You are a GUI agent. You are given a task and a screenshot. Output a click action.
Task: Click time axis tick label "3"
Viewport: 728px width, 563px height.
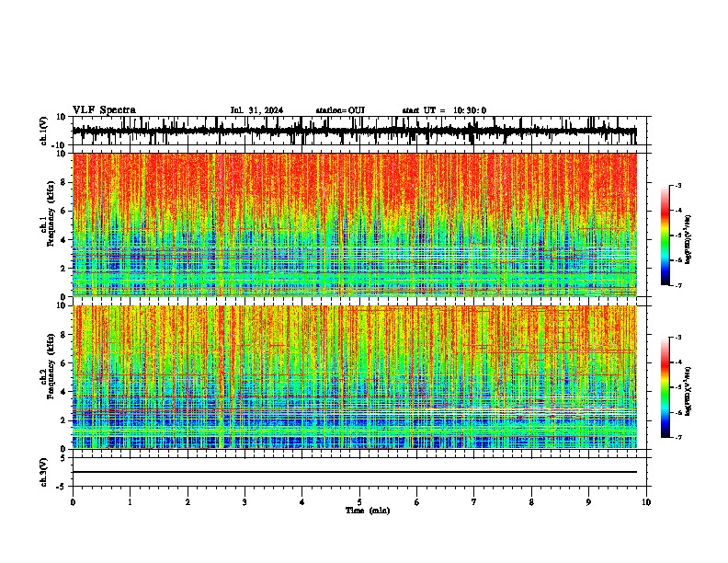[245, 502]
